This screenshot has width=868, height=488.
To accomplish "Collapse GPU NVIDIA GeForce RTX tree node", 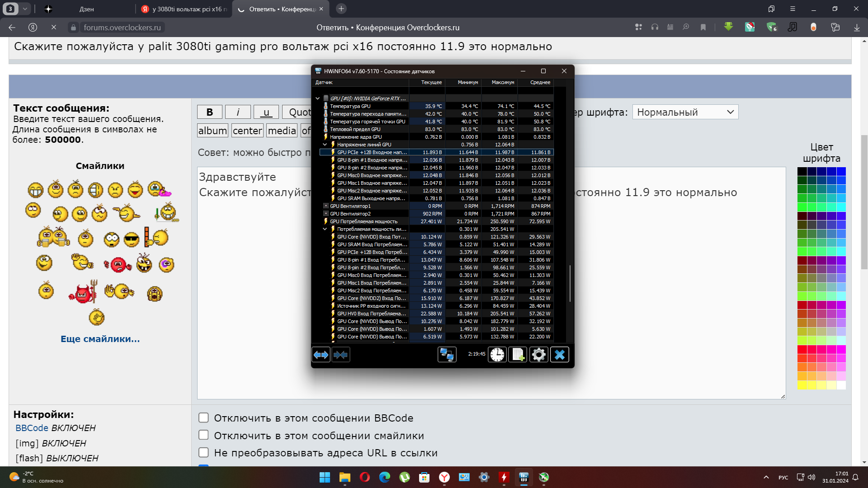I will pos(317,98).
